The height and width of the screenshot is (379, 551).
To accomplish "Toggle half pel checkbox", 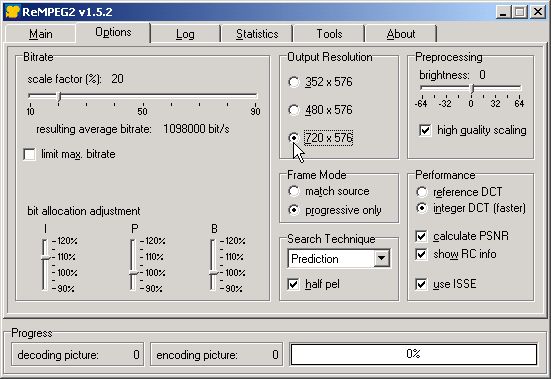I will (293, 284).
